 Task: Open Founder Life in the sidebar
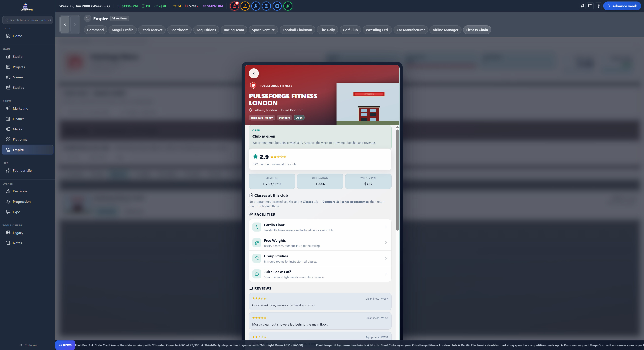(x=28, y=171)
